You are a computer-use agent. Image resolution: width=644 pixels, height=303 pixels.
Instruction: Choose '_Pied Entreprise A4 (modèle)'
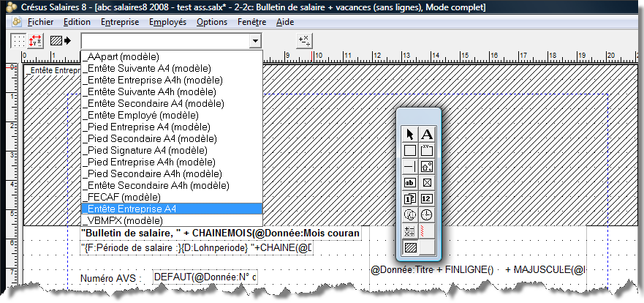(172, 127)
